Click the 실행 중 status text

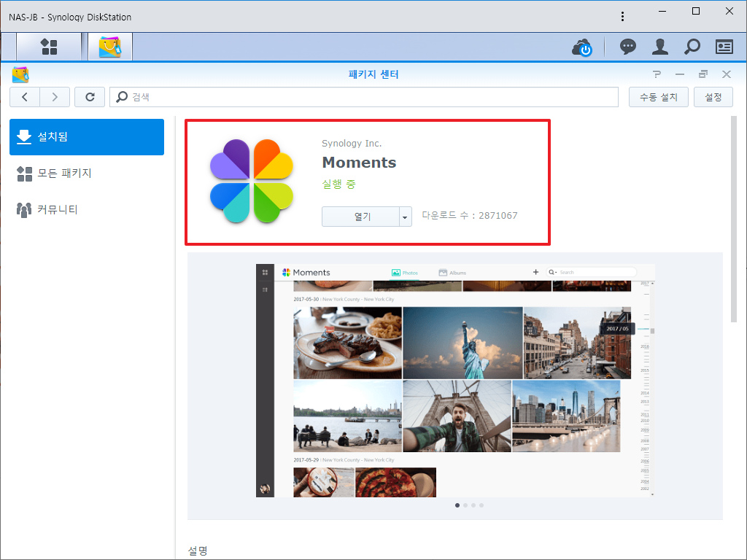click(x=338, y=184)
